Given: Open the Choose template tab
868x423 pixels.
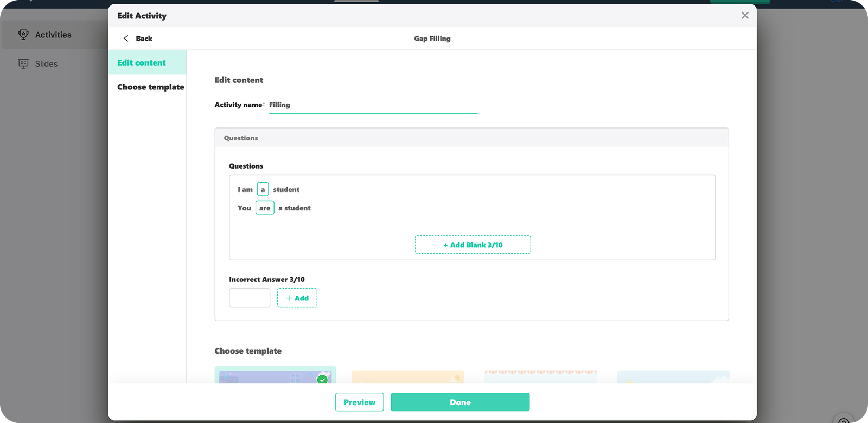Looking at the screenshot, I should [x=150, y=87].
